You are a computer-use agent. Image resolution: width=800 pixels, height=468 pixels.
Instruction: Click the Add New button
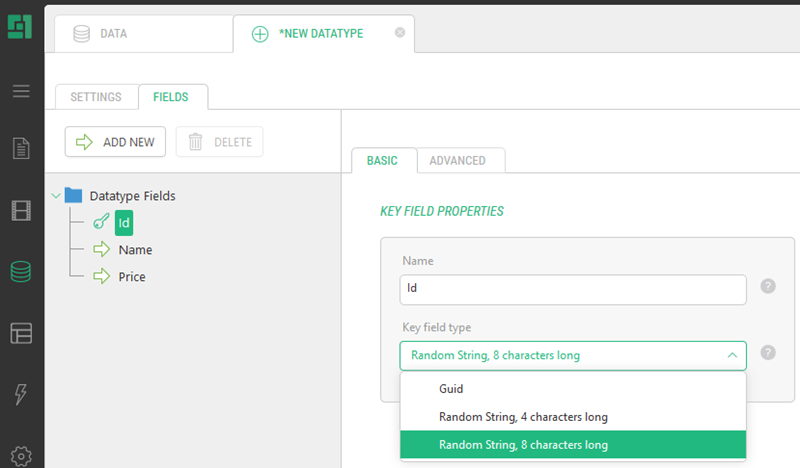[115, 142]
